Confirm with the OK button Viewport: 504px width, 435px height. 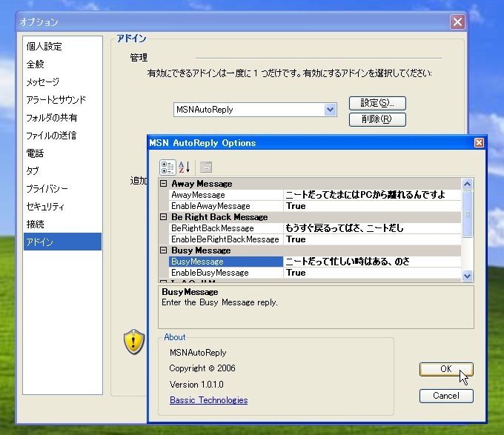[x=446, y=369]
